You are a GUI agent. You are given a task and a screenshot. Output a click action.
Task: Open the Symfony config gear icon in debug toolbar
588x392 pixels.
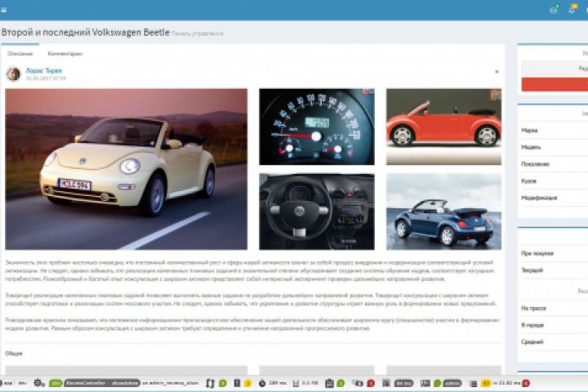point(38,383)
